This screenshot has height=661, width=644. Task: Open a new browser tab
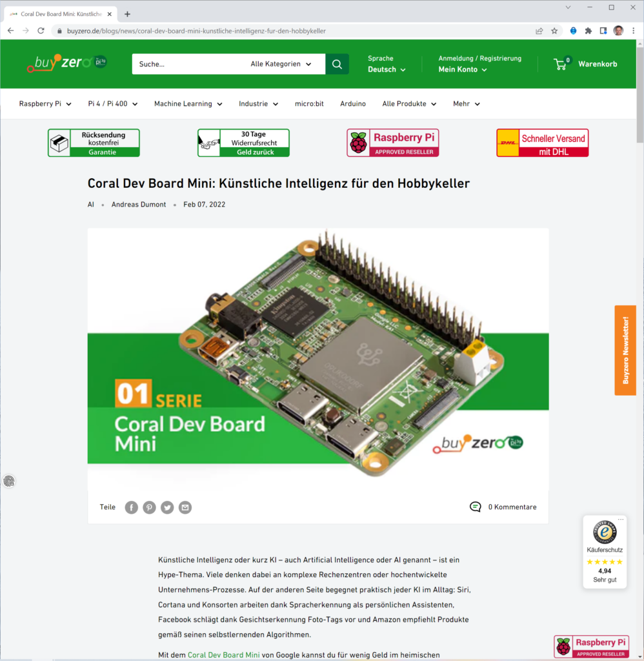click(x=127, y=14)
